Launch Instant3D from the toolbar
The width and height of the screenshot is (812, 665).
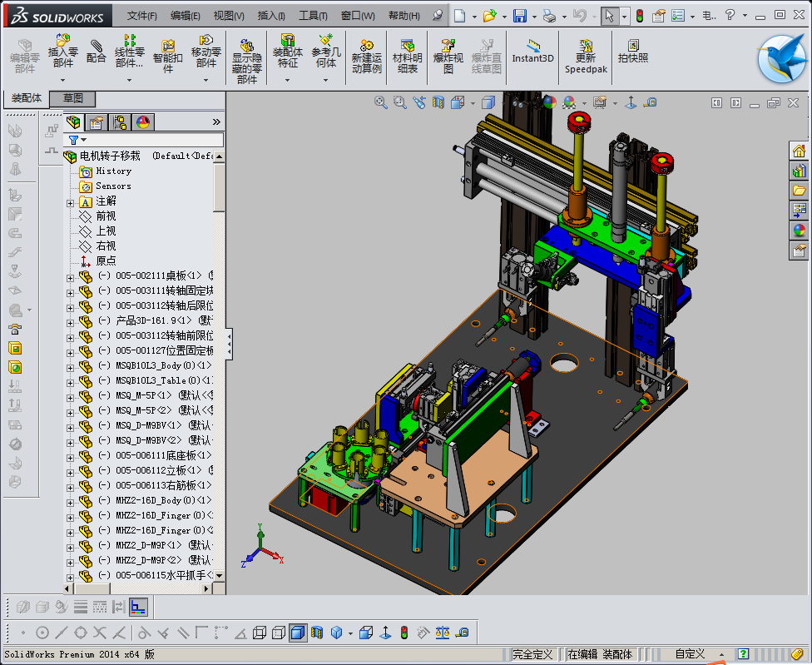[x=532, y=51]
